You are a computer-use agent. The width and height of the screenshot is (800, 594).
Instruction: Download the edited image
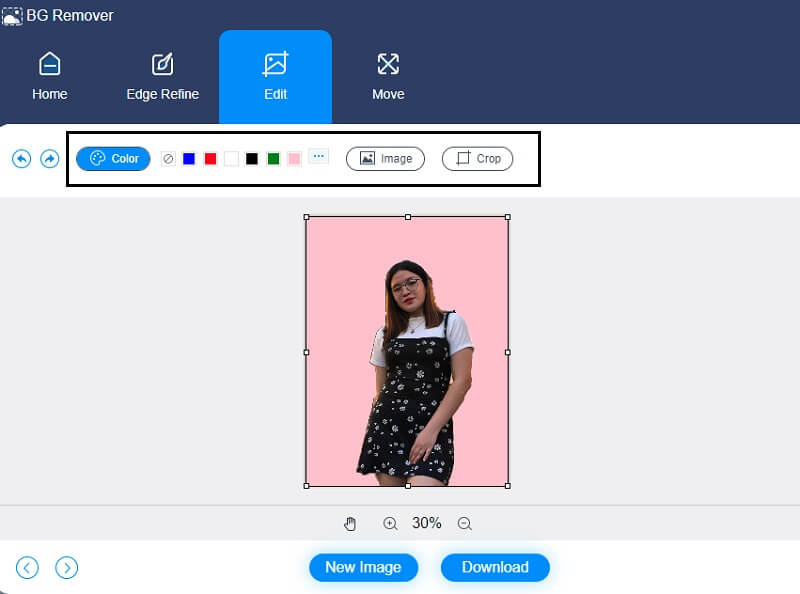[x=495, y=567]
